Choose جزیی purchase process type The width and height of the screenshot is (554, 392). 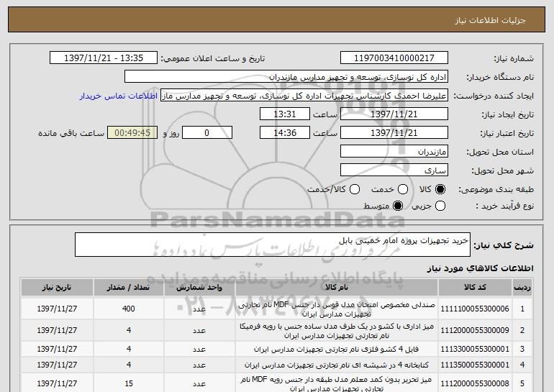tap(440, 206)
